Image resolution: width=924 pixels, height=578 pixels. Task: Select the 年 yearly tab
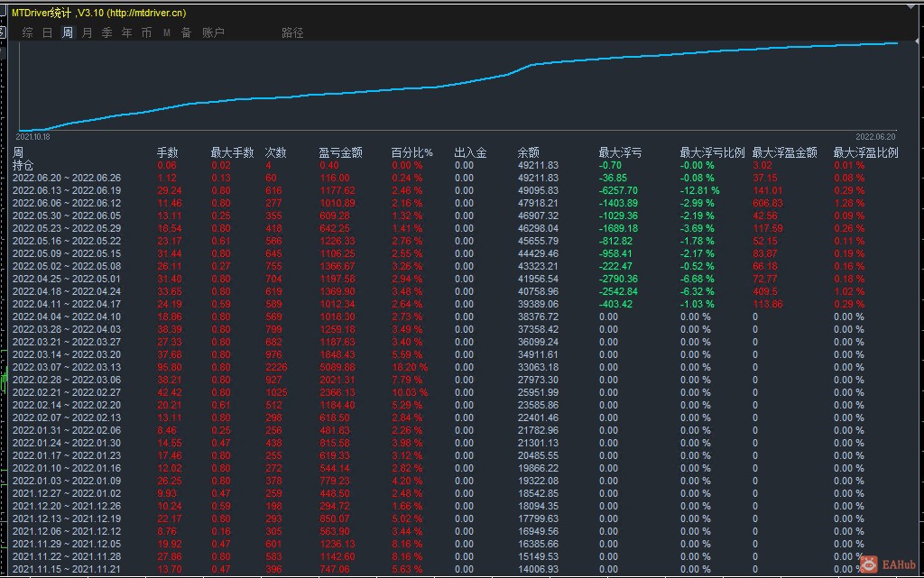coord(126,33)
